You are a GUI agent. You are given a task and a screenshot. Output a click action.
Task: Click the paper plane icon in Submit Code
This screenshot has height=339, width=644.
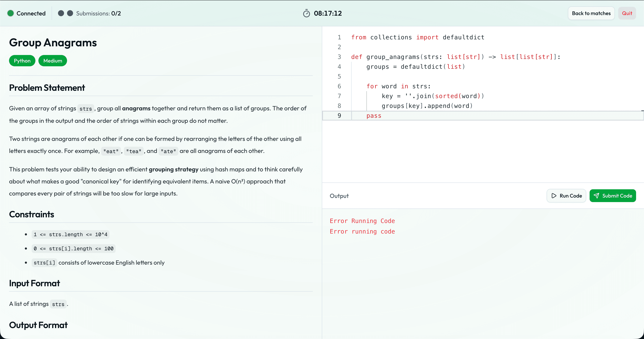coord(596,196)
